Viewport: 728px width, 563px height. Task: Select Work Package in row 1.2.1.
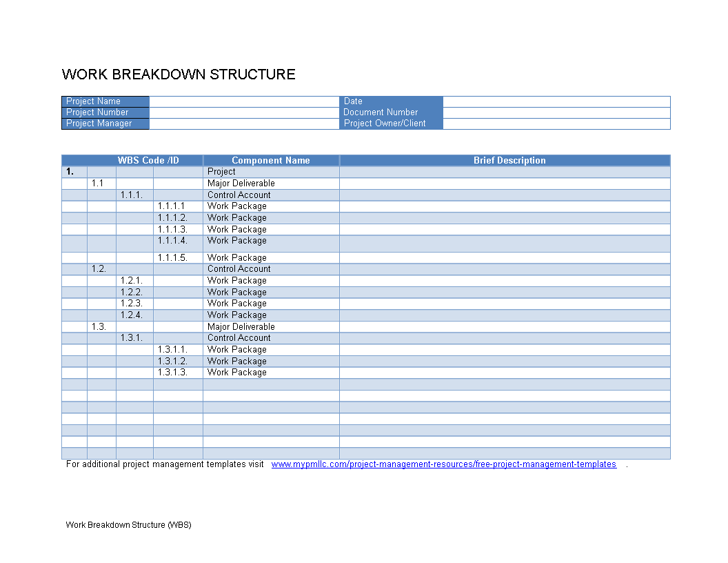pos(271,281)
